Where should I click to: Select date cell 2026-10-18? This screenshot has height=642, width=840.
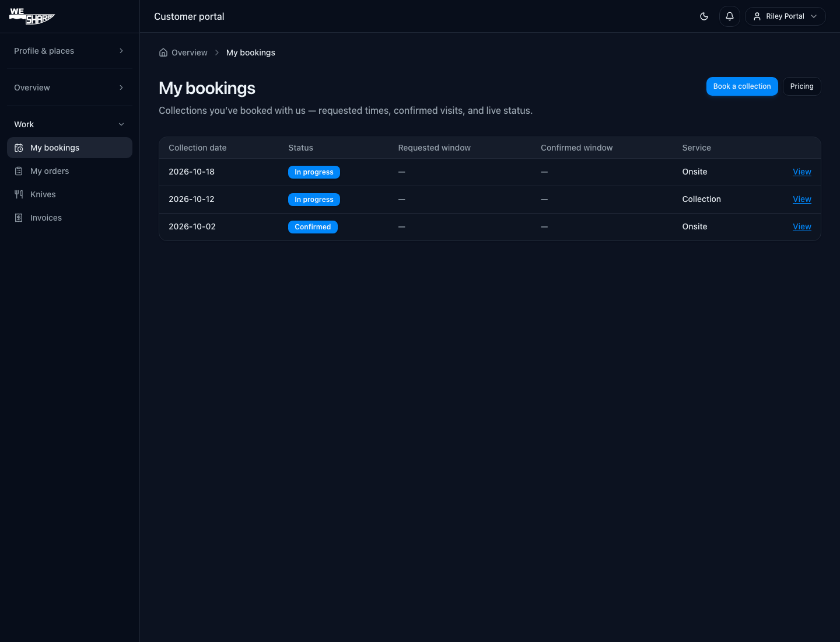tap(192, 172)
